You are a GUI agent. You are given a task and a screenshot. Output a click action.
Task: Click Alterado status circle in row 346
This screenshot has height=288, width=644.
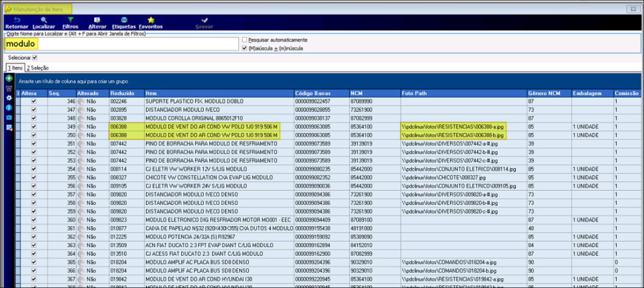point(81,101)
